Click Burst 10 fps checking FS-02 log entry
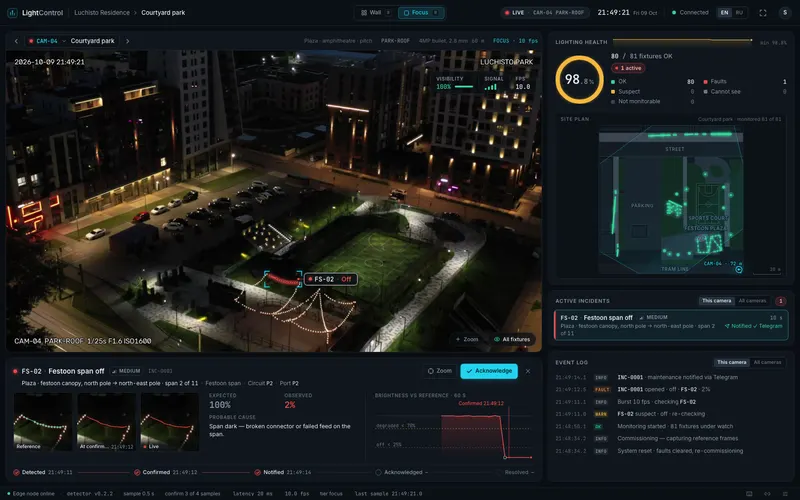The image size is (800, 500). tap(671, 402)
